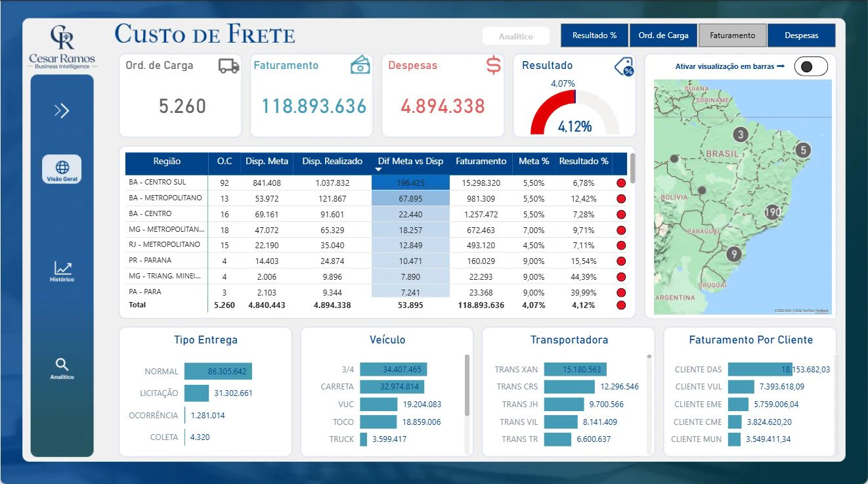
Task: Click the TRUCK label in Veículo chart
Action: point(341,439)
